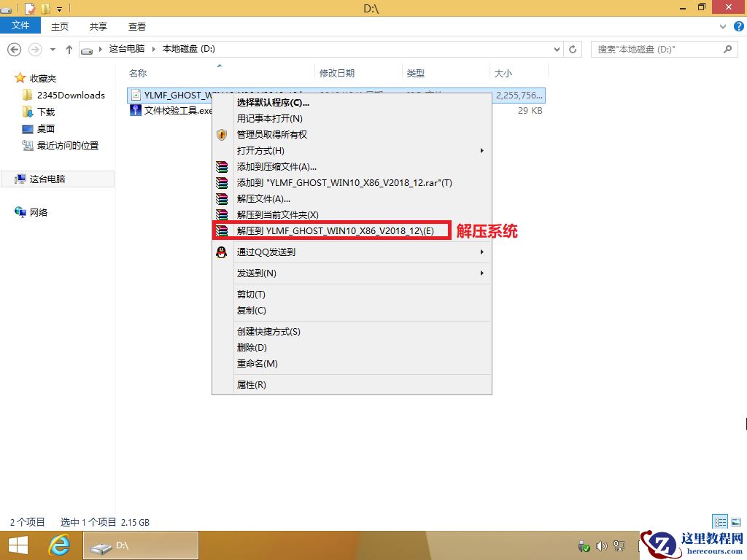Click the USB safely remove tray icon

click(x=584, y=545)
